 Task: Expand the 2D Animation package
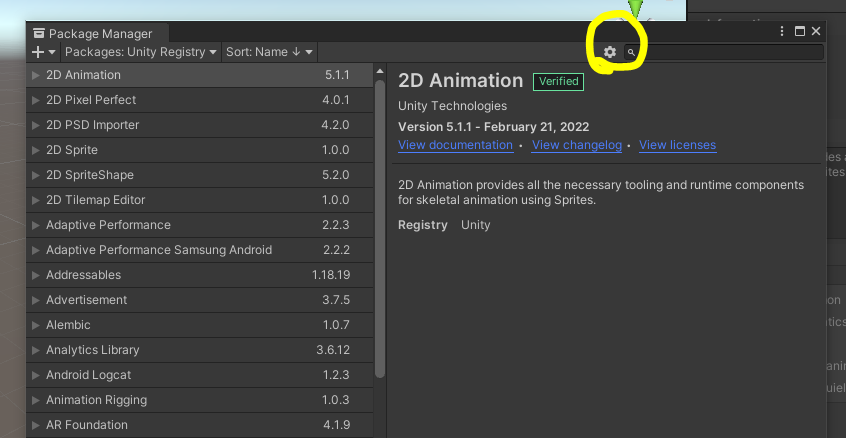coord(36,75)
